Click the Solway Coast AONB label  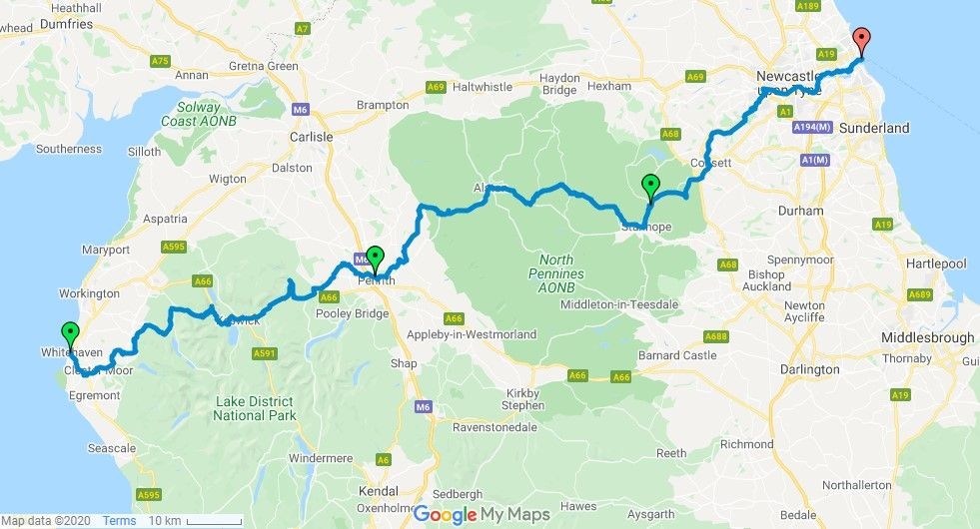[x=199, y=115]
